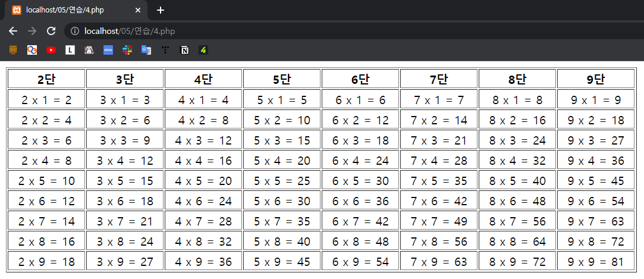Click the cell 4 x 4 = 16

pyautogui.click(x=203, y=160)
